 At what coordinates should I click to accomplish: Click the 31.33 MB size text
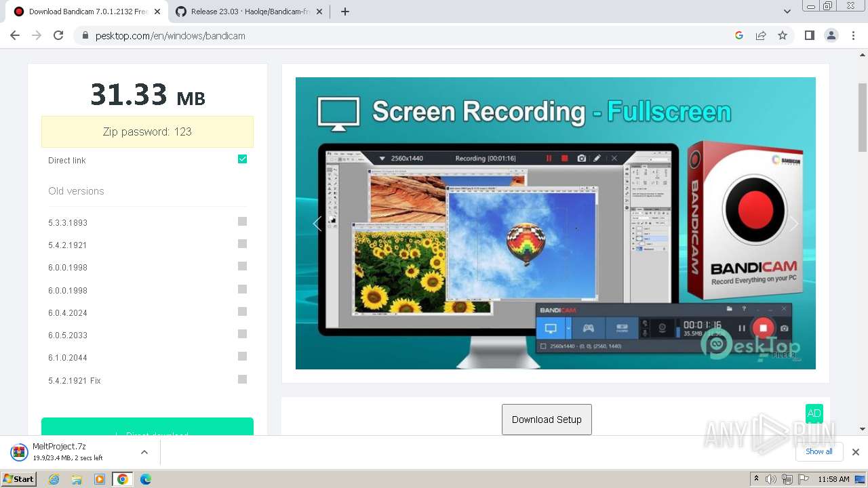147,95
